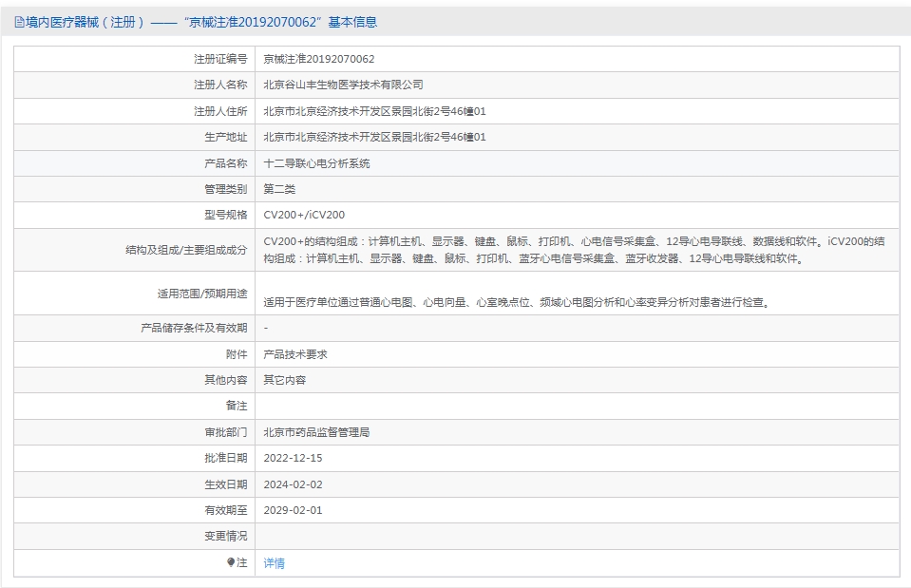The image size is (911, 588).
Task: Select the model value CV200+/iCV200
Action: point(304,215)
